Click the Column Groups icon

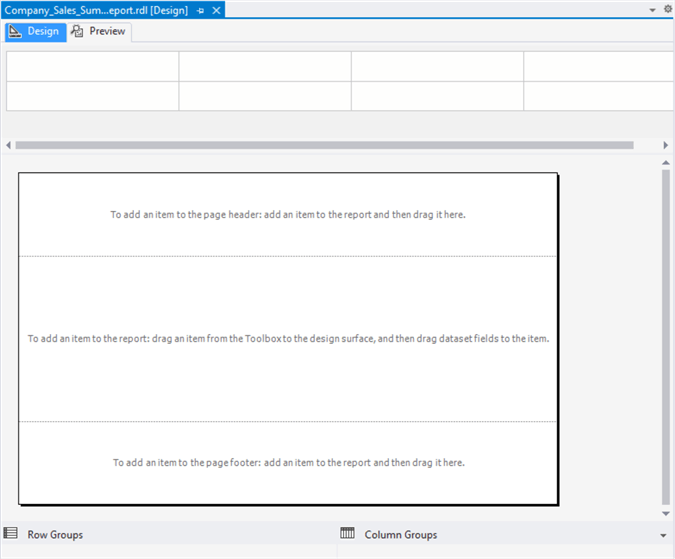347,533
